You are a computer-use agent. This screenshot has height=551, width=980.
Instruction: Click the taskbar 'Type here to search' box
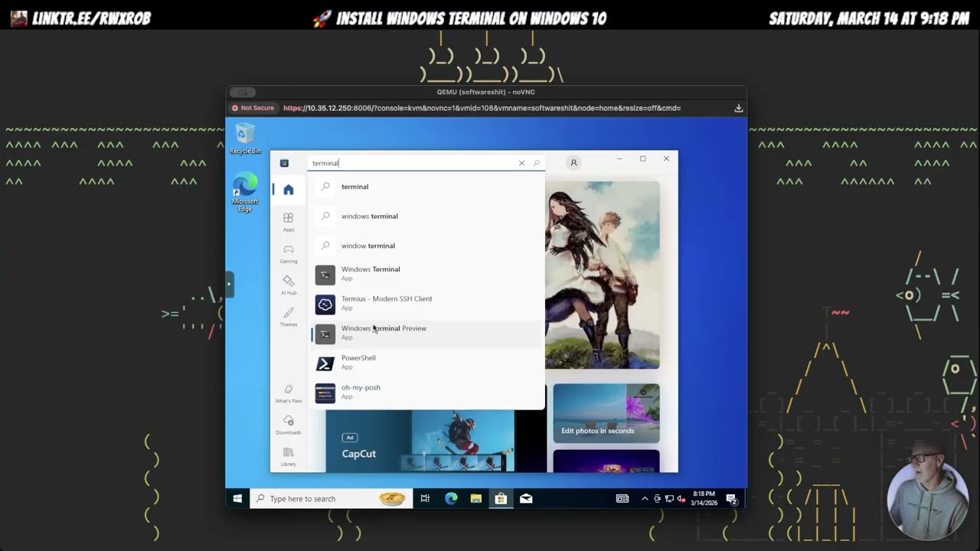coord(330,499)
